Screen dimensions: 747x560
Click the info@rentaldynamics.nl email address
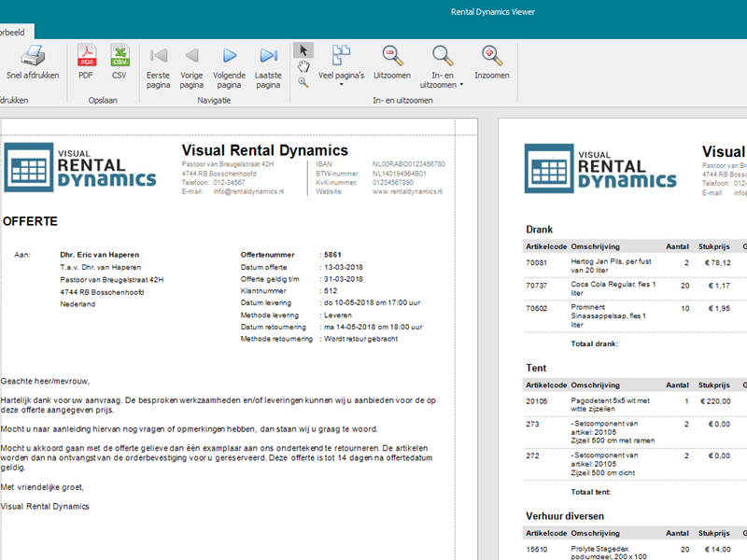click(x=233, y=191)
